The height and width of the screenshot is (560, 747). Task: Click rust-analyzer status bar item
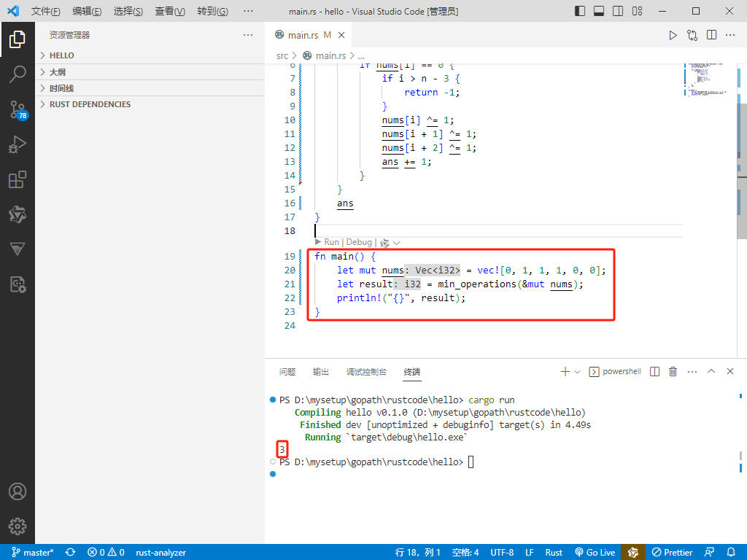(161, 553)
